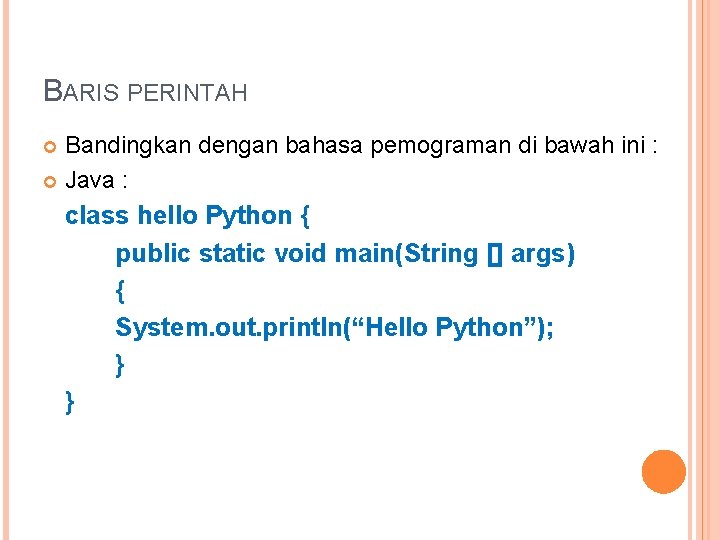Click the square brackets before "args"
The width and height of the screenshot is (720, 540).
(494, 254)
